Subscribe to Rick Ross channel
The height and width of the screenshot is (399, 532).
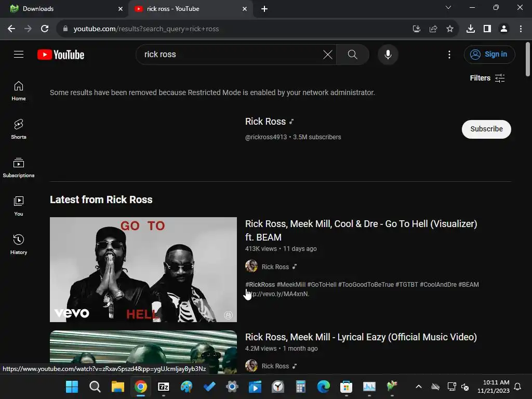point(486,129)
